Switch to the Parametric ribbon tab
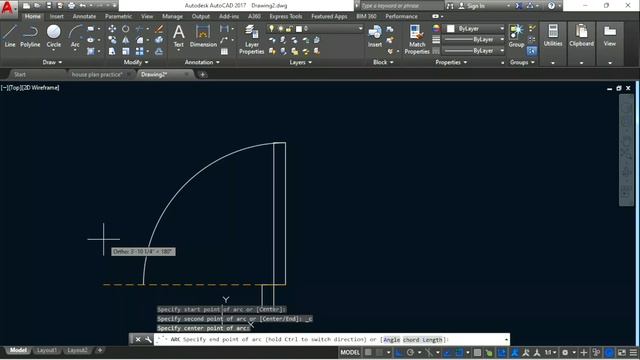The width and height of the screenshot is (640, 360). (x=118, y=16)
